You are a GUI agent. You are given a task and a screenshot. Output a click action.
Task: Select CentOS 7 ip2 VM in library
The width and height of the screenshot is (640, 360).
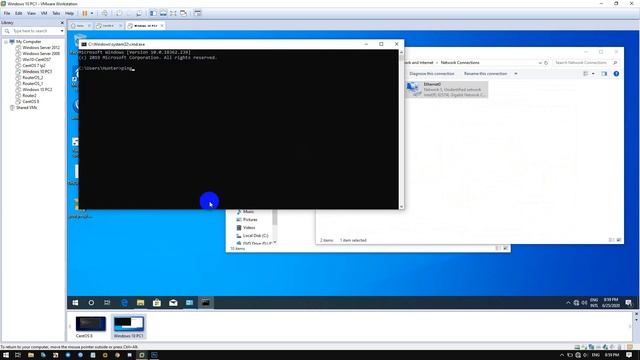tap(33, 65)
